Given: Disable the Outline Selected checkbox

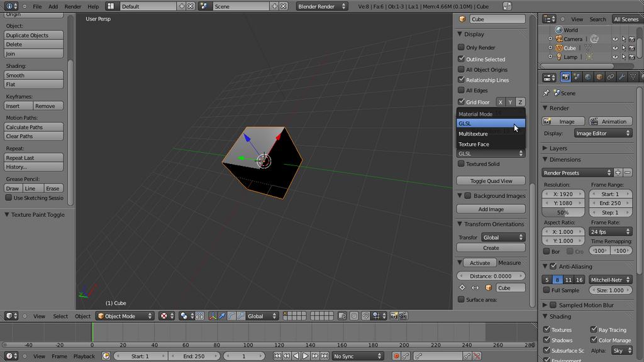Looking at the screenshot, I should click(461, 59).
